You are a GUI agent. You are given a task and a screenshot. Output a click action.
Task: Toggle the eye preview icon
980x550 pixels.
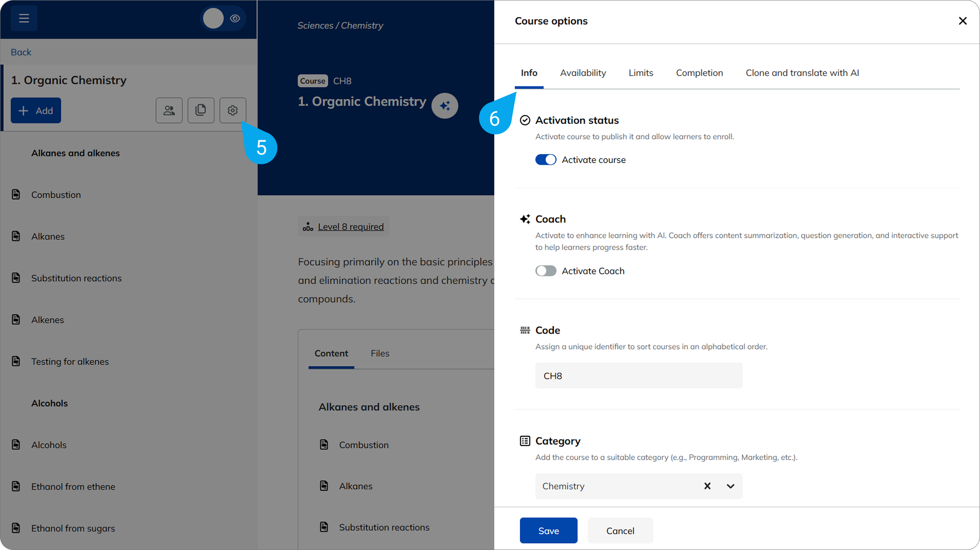point(235,18)
